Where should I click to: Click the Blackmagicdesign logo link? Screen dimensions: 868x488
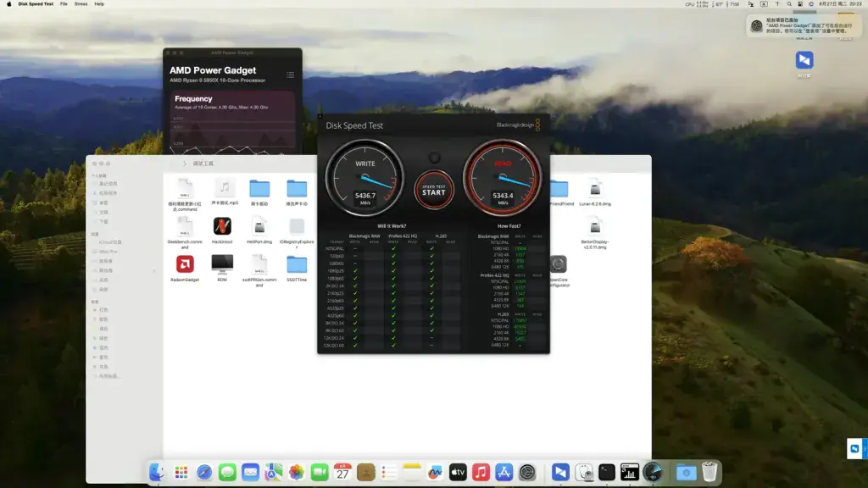518,125
